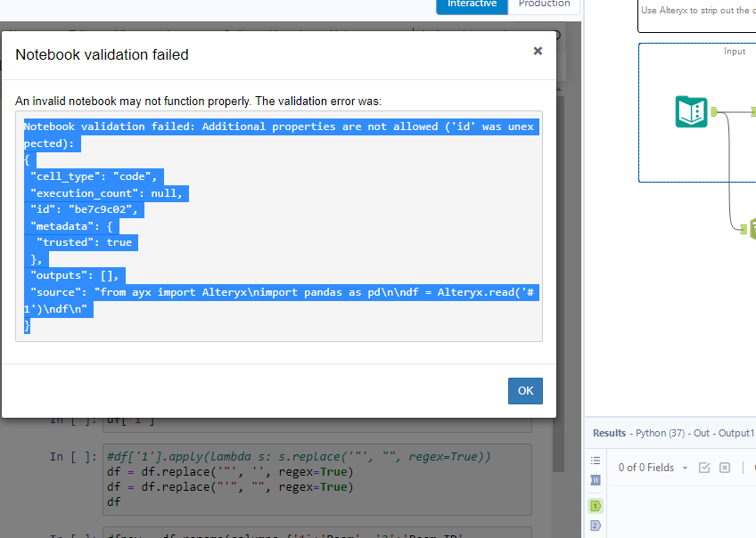This screenshot has width=756, height=538.
Task: Click the '"execution_count": null,' line
Action: pyautogui.click(x=106, y=193)
